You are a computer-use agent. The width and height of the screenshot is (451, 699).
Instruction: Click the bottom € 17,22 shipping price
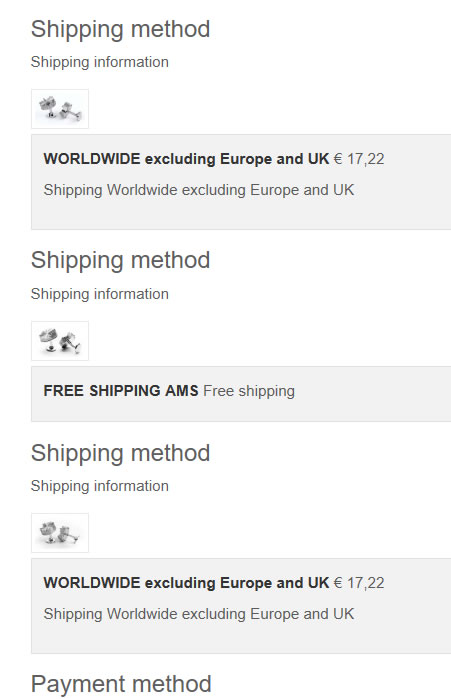359,583
